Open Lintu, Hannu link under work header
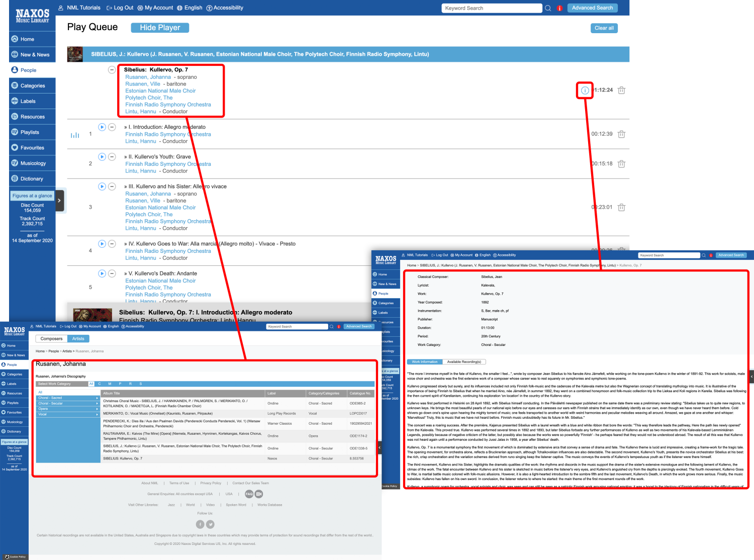 click(141, 112)
